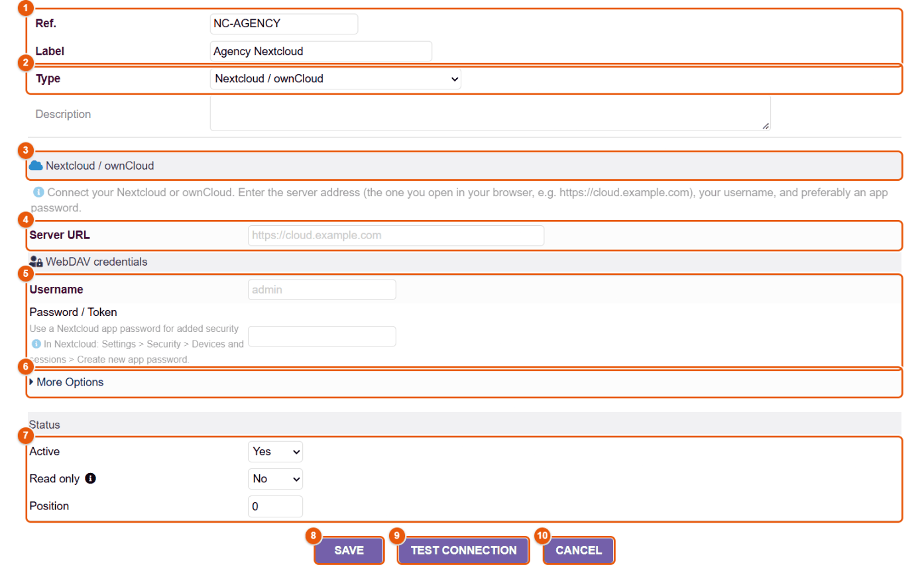
Task: Click the blue cloud icon beside Nextcloud / ownCloud
Action: point(36,166)
